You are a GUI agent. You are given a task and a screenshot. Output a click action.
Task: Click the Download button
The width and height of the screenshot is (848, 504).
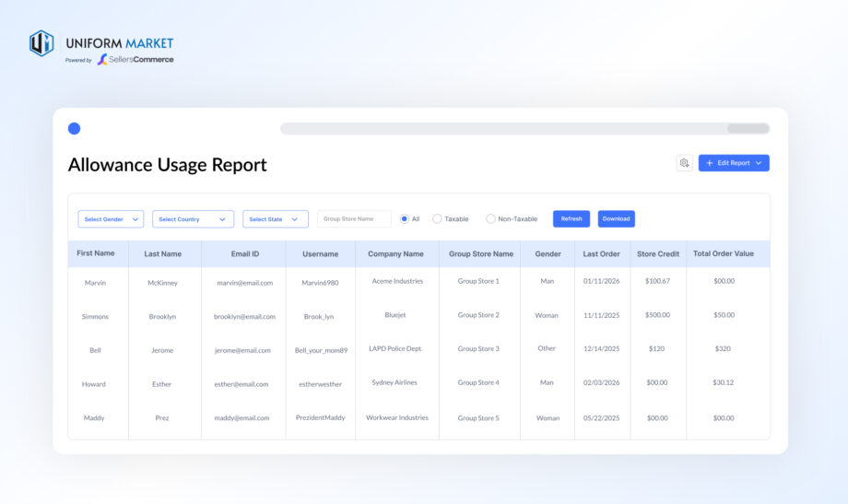[616, 219]
